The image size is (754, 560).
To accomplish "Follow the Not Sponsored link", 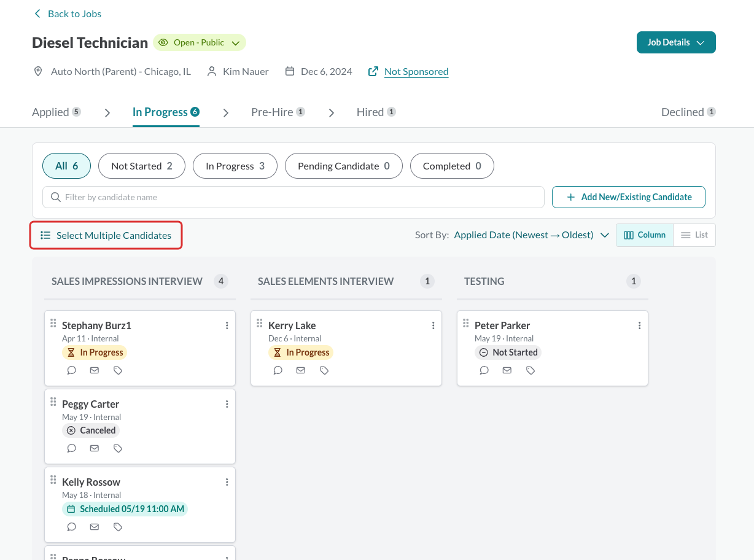I will (x=416, y=71).
